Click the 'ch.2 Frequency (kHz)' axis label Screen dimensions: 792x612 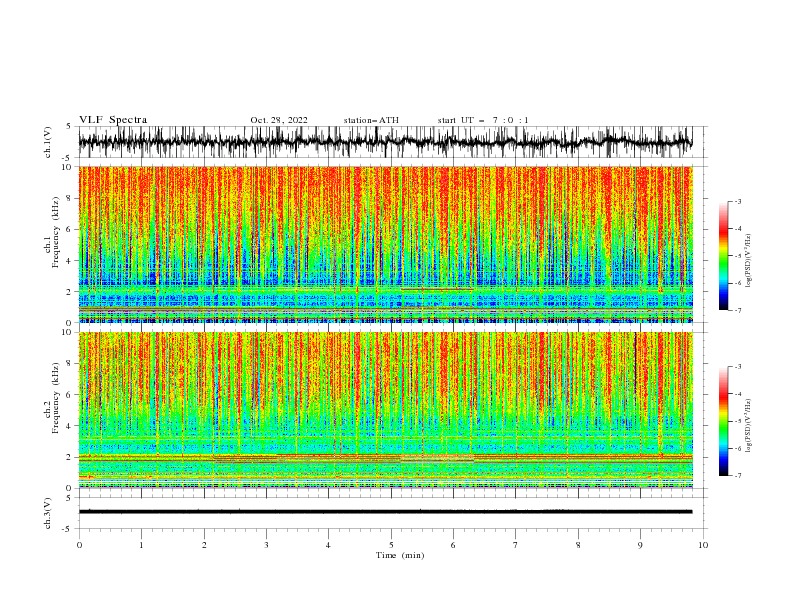(x=52, y=398)
